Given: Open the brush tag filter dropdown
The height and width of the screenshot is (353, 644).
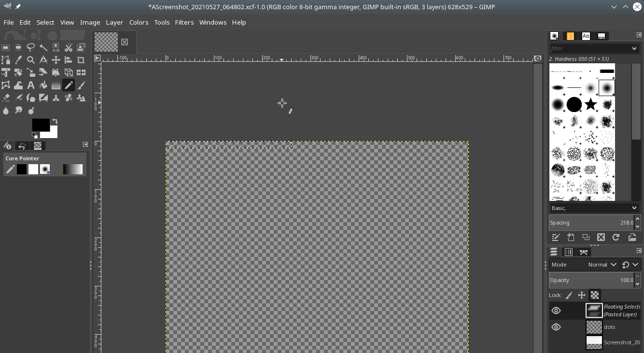Looking at the screenshot, I should [634, 48].
